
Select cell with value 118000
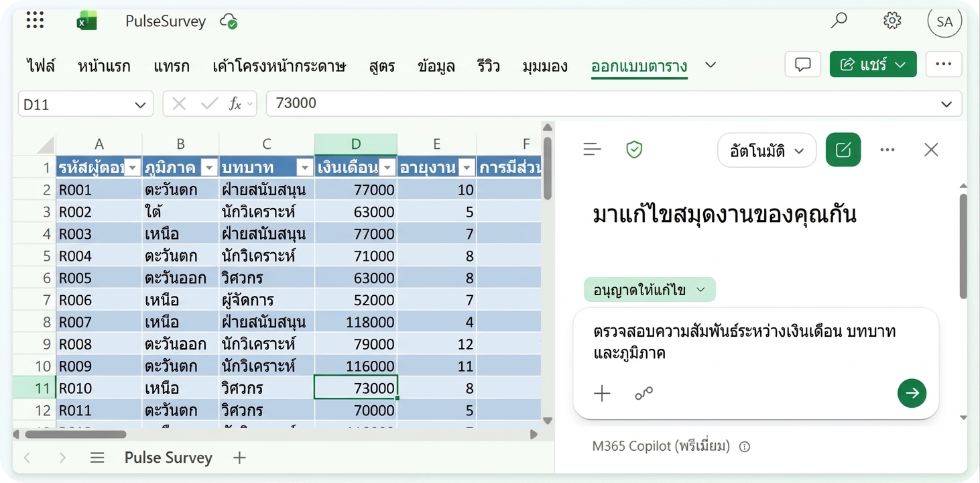pos(356,322)
